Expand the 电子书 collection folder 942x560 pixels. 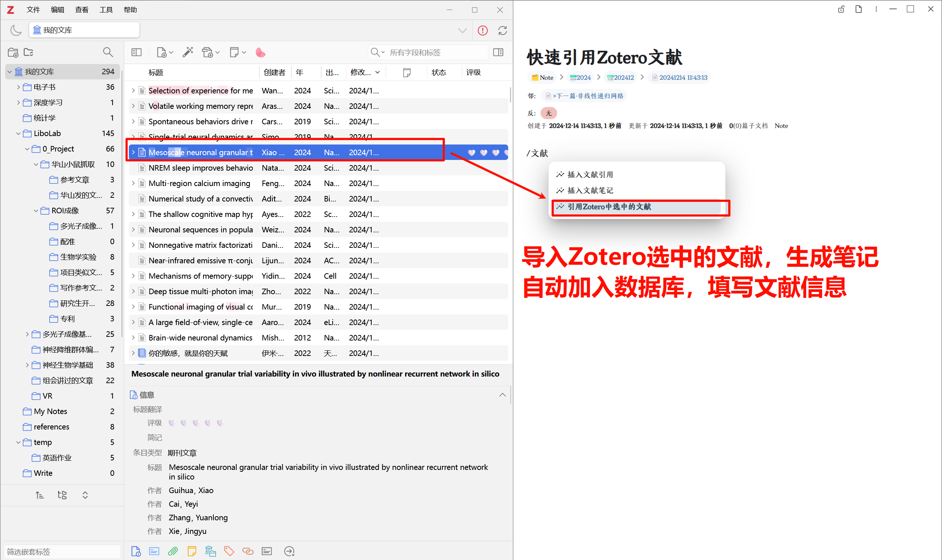pyautogui.click(x=18, y=87)
